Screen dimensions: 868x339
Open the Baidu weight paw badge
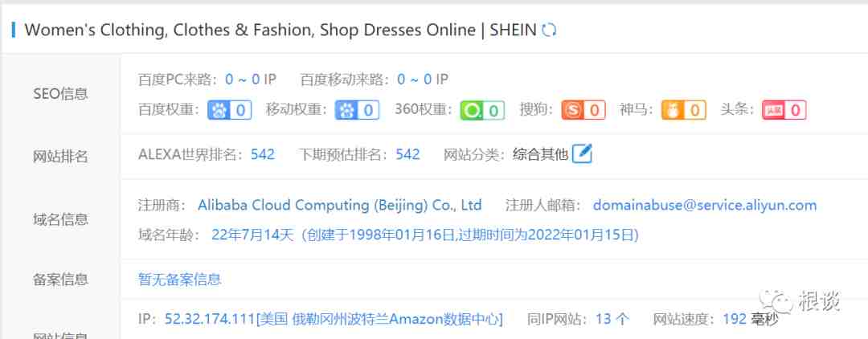229,110
